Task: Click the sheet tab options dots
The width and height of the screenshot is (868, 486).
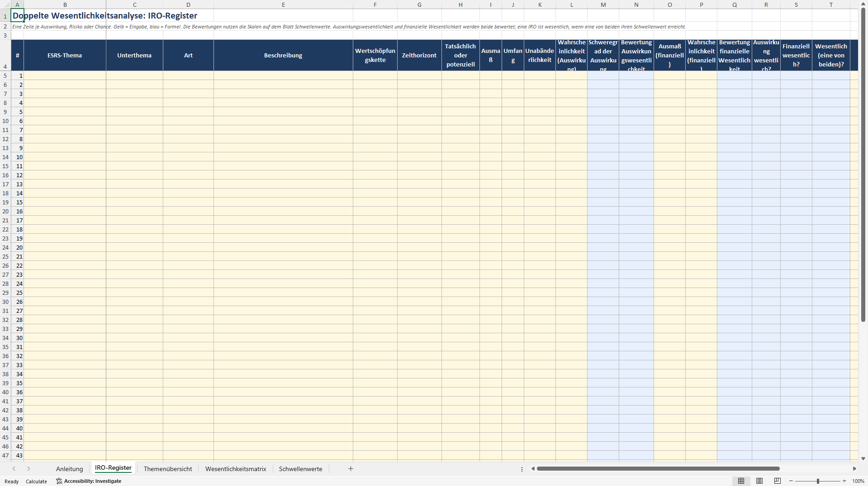Action: [x=522, y=469]
